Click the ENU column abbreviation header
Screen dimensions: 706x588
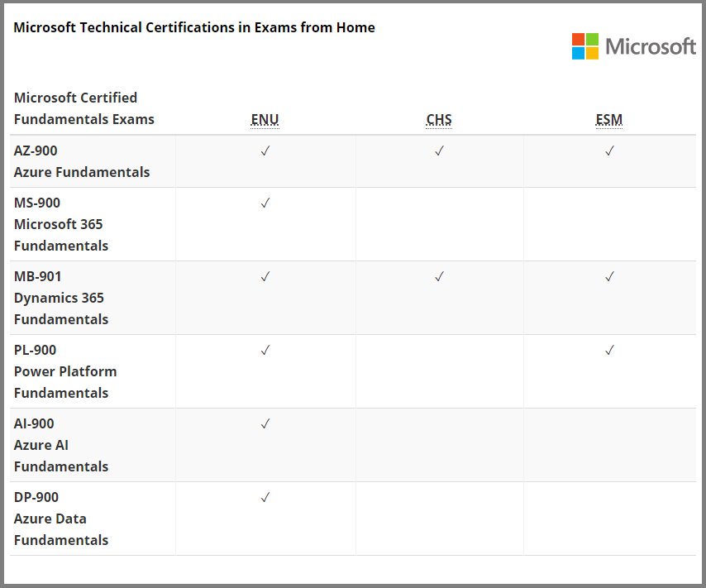[x=265, y=119]
